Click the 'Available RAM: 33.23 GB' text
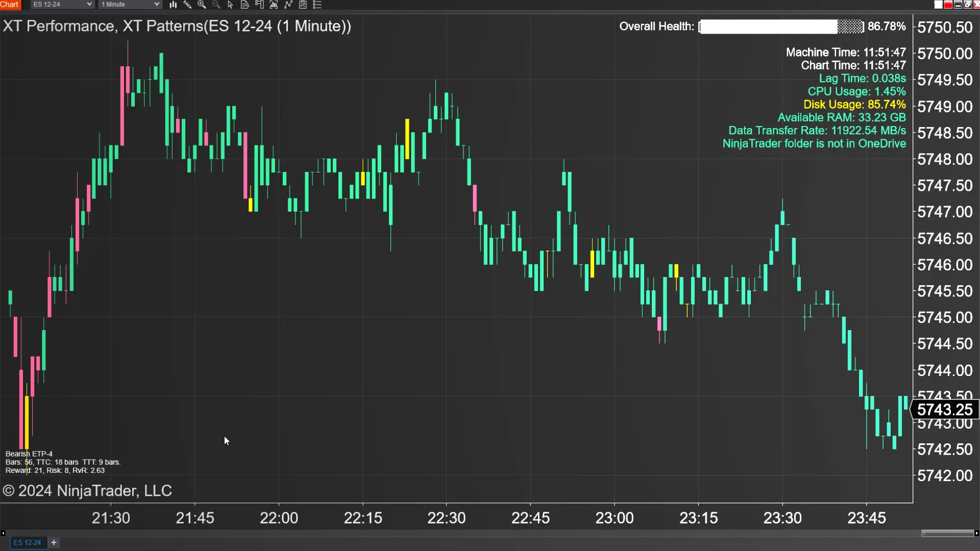This screenshot has width=980, height=551. [x=842, y=118]
